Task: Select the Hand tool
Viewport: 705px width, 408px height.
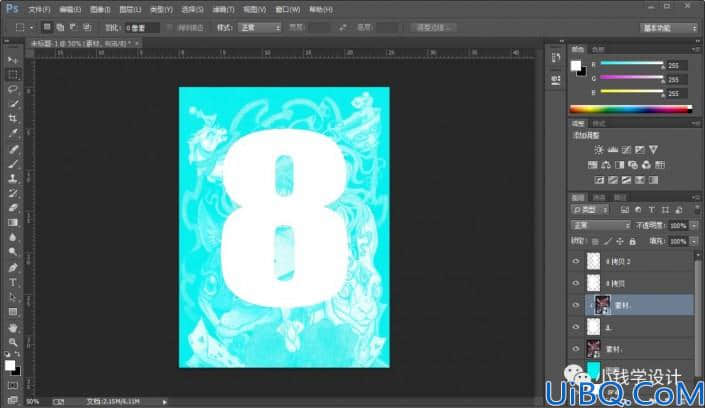Action: pyautogui.click(x=13, y=327)
